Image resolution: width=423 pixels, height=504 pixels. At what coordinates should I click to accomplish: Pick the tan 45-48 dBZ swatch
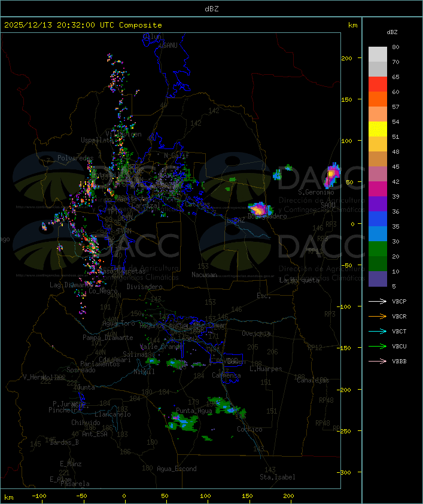click(x=378, y=159)
